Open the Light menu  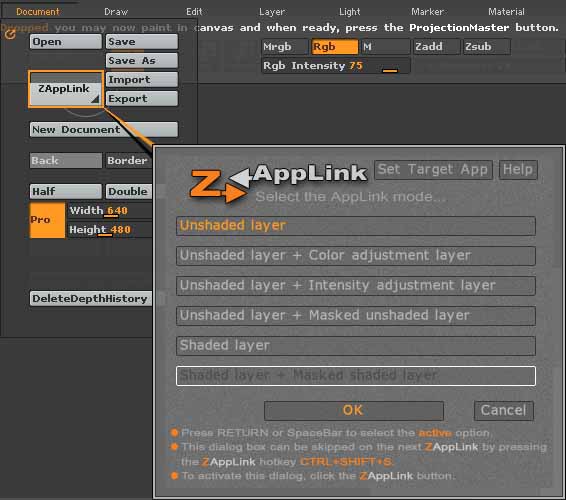tap(349, 12)
